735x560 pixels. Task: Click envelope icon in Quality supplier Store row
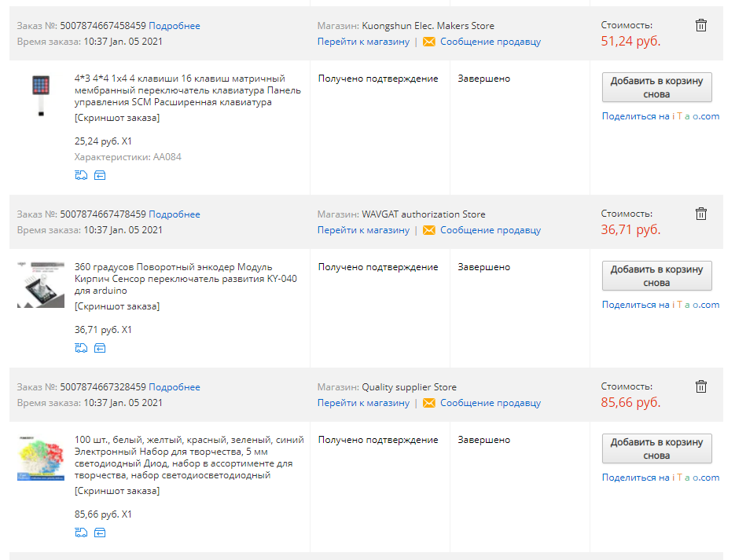(428, 403)
